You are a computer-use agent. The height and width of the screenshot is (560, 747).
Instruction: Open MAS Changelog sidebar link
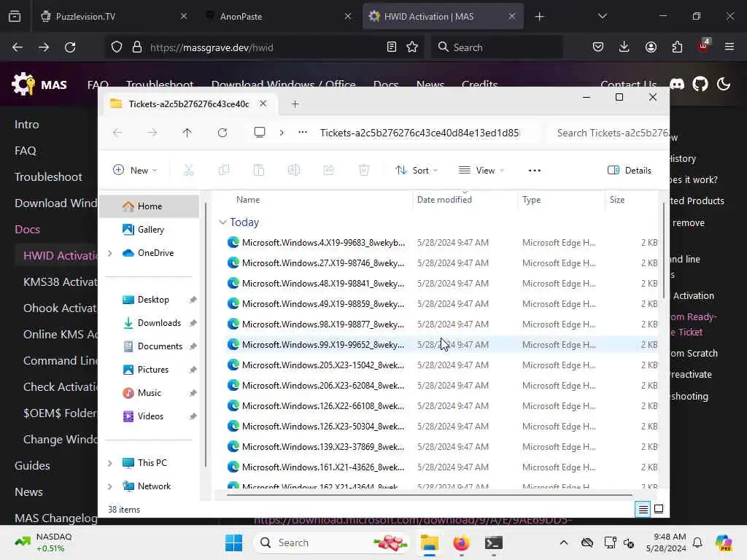click(55, 518)
